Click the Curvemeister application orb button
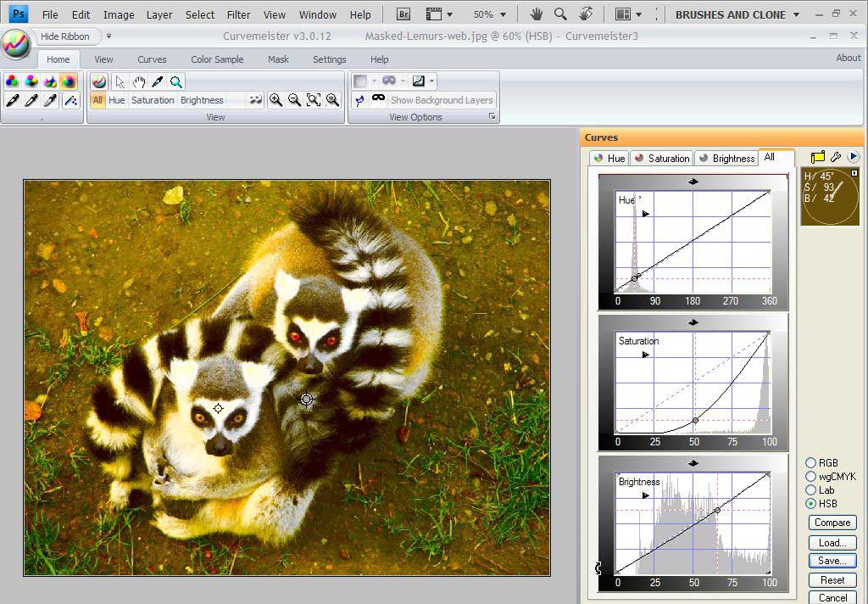Screen dimensions: 868x604 (x=16, y=43)
